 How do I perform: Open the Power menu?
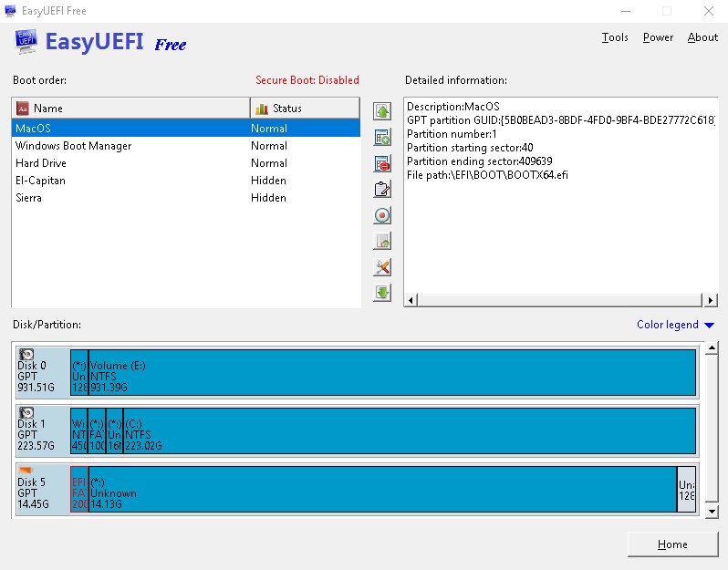(x=658, y=37)
